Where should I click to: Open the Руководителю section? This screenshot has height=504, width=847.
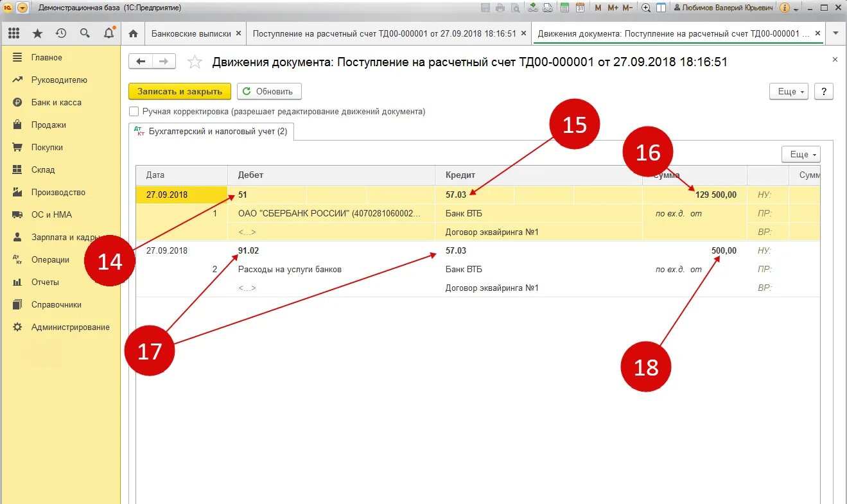(x=59, y=80)
